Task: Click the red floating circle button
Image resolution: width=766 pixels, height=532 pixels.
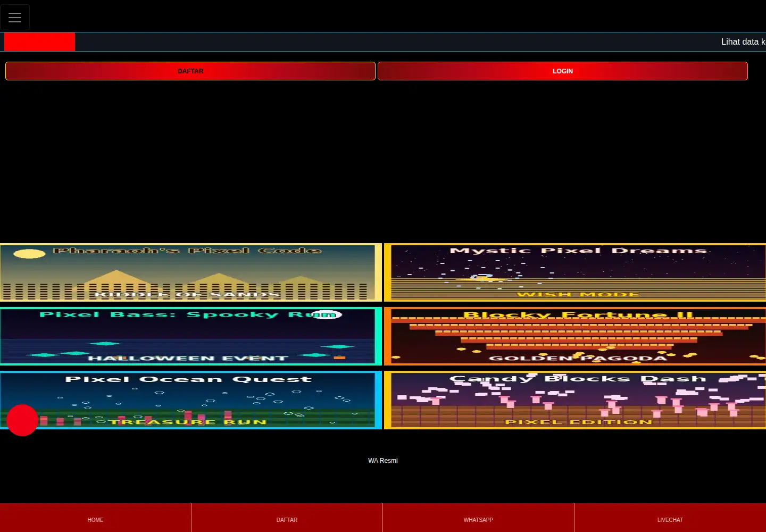Action: 22,420
